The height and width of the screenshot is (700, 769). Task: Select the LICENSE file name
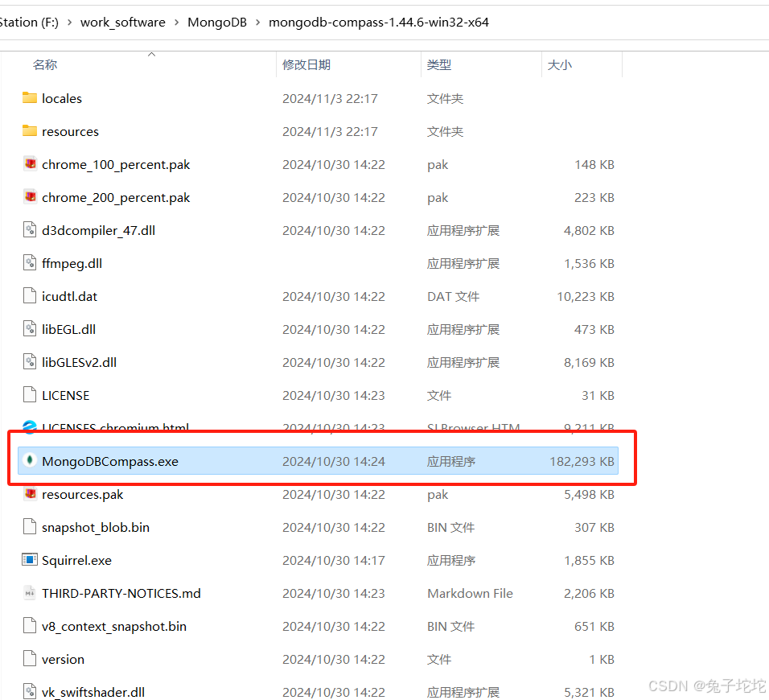[66, 395]
